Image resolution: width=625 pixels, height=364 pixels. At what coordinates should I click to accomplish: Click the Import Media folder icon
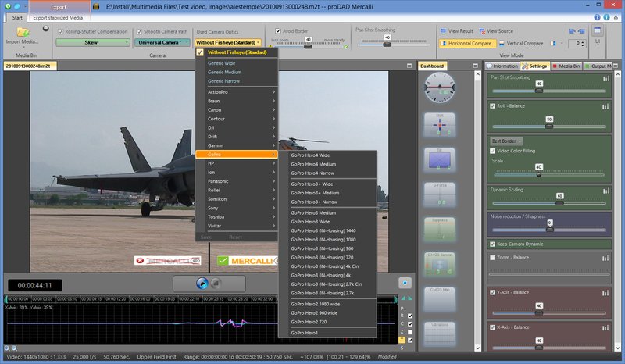pyautogui.click(x=23, y=32)
